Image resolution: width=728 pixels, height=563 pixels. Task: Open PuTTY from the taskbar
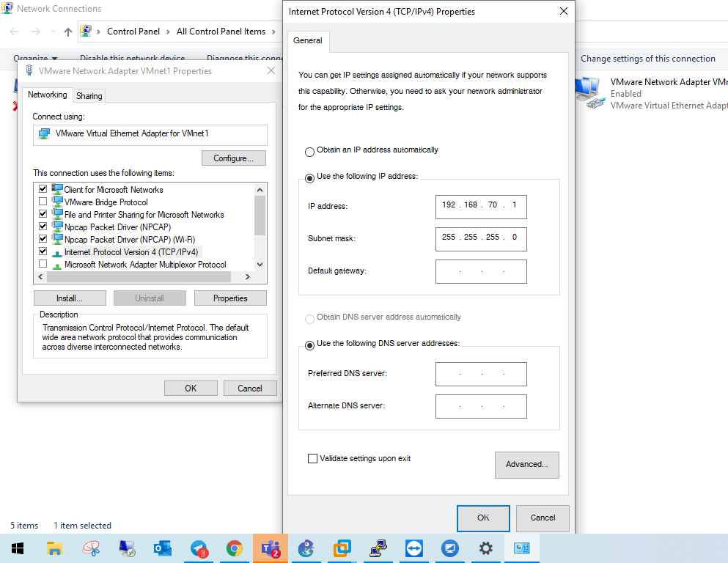(x=378, y=548)
